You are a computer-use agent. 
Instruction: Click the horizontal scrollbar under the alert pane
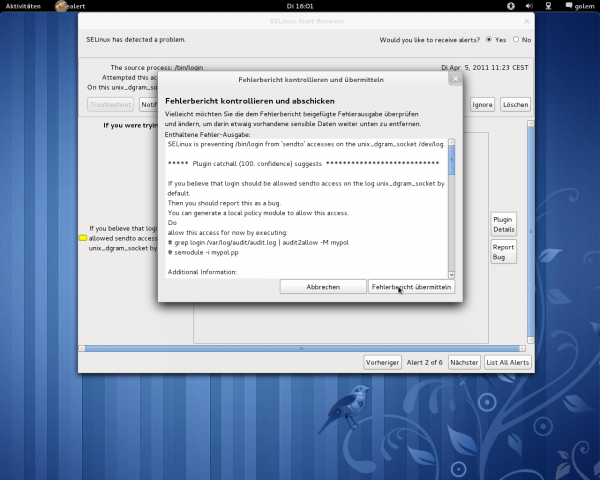point(302,348)
